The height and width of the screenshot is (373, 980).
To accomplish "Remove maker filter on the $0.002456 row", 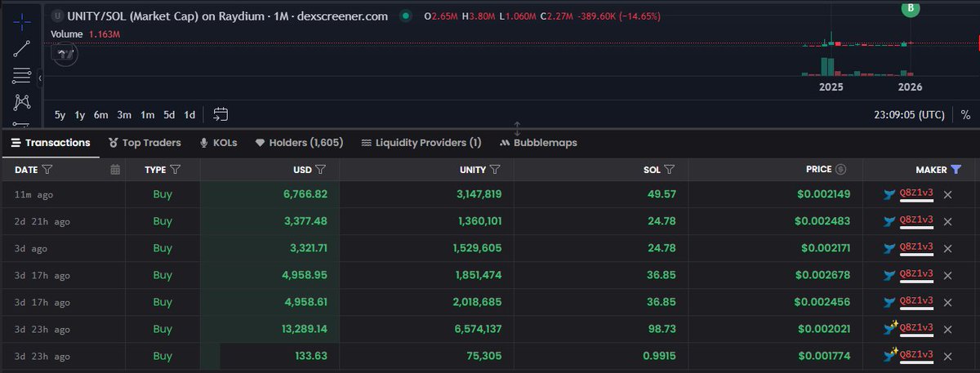I will (x=948, y=302).
